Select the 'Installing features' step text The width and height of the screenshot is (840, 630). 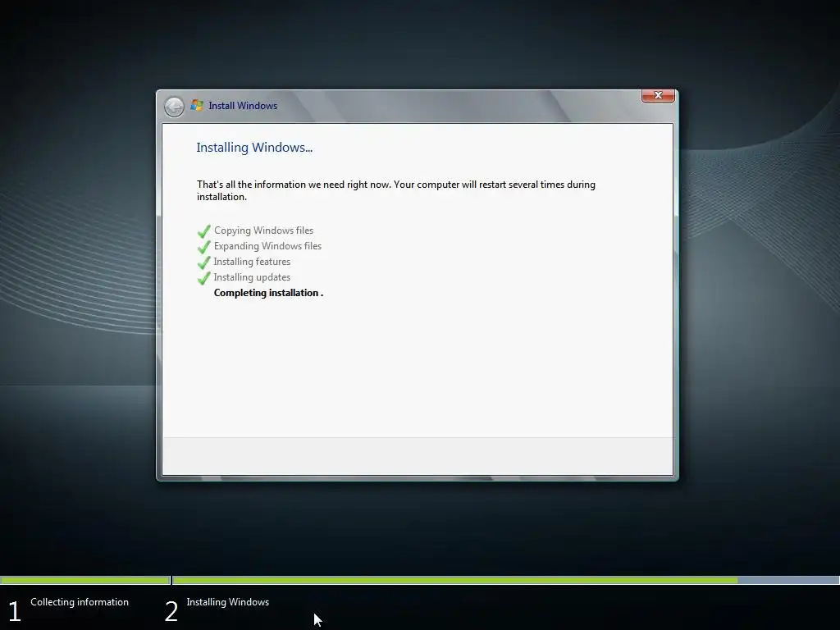pyautogui.click(x=252, y=262)
